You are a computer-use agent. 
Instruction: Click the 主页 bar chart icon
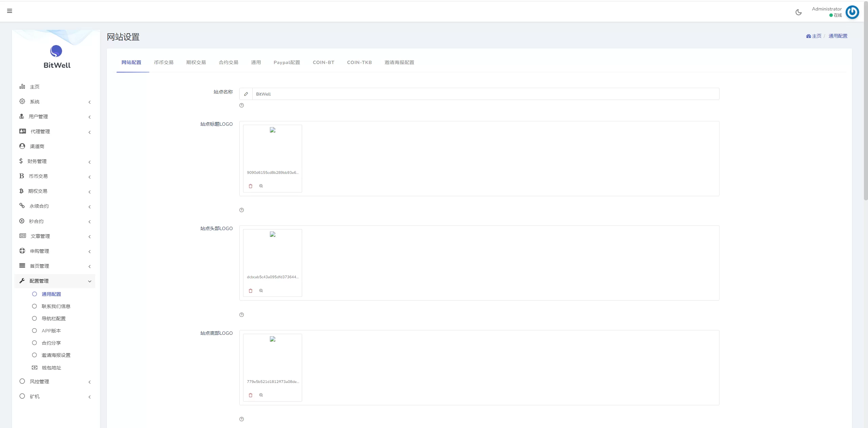[22, 86]
